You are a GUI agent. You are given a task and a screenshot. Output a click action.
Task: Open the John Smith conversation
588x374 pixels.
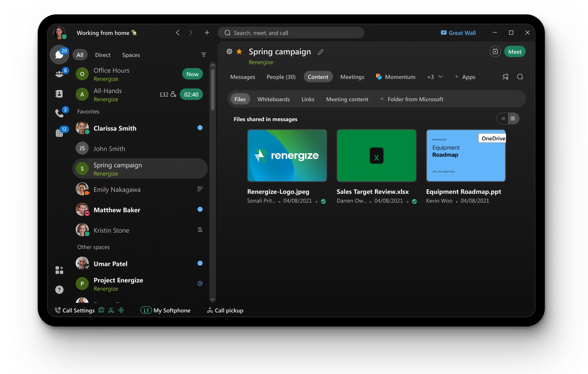140,148
